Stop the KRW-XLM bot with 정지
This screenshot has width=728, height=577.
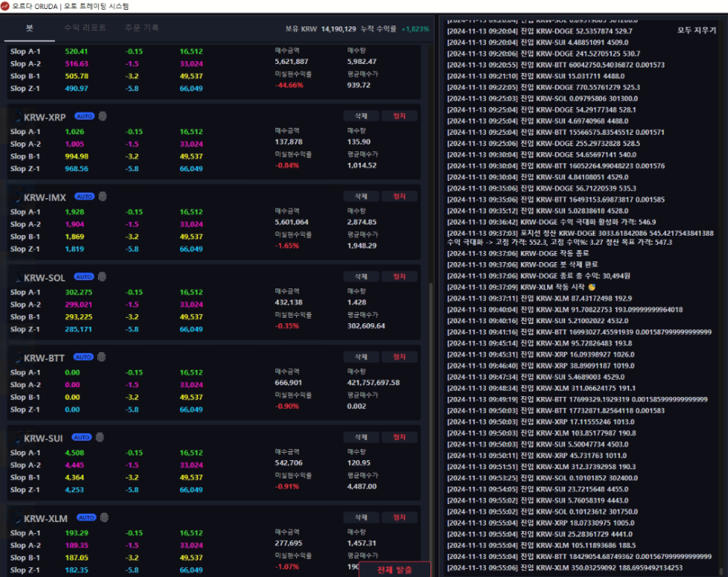(x=399, y=517)
